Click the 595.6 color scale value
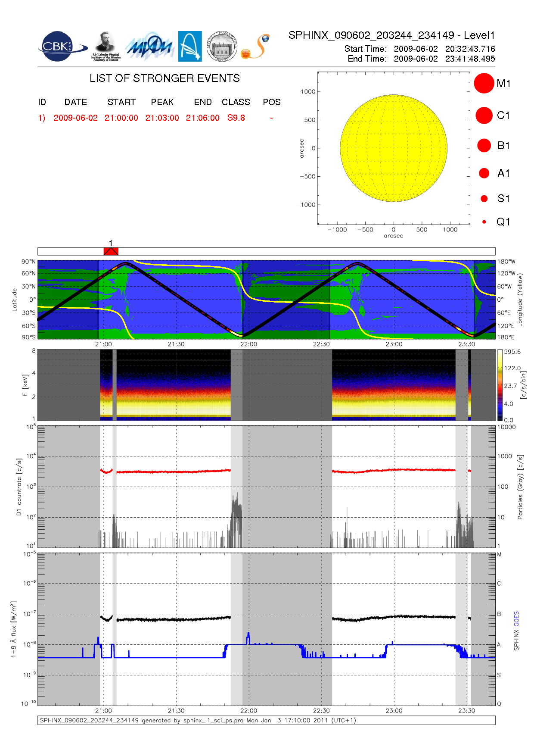Screen dimensions: 534x756 512,352
